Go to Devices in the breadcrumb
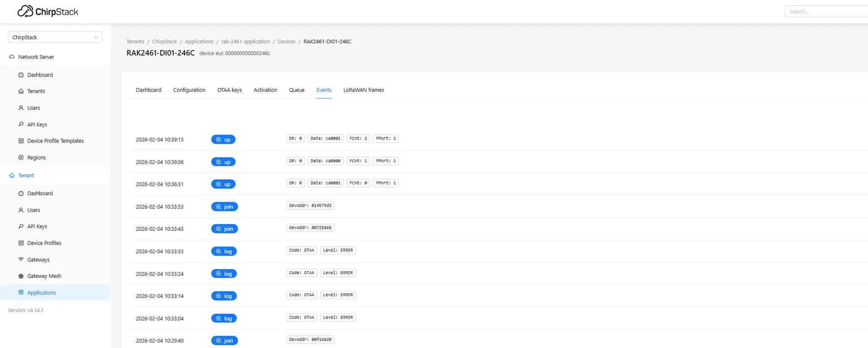 287,42
